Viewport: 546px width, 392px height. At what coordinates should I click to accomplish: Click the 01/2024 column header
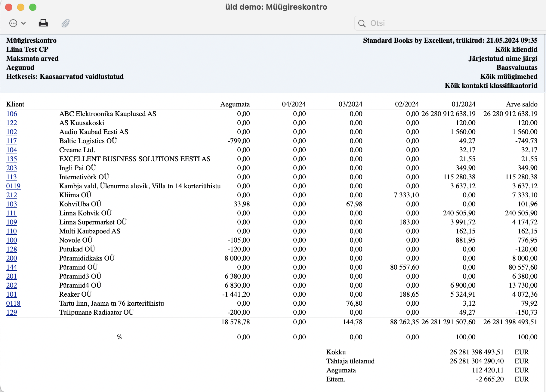[464, 104]
